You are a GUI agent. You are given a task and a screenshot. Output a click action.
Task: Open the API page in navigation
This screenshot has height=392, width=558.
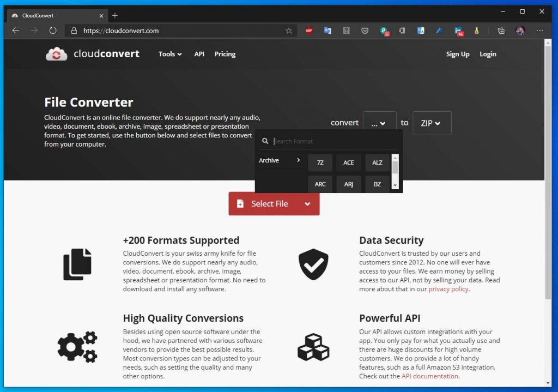[199, 54]
